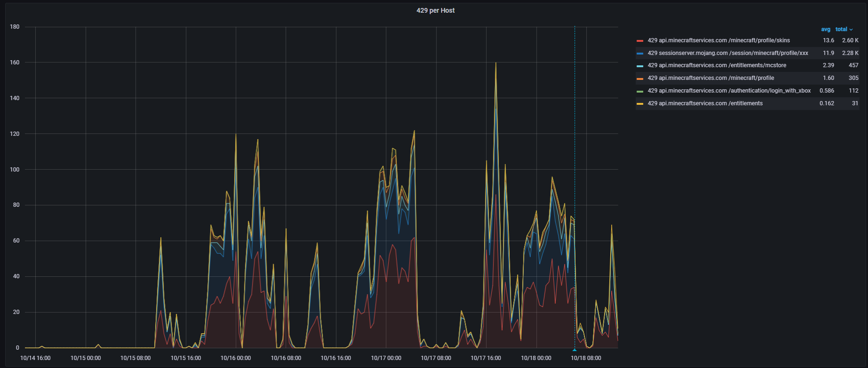Select the /minecraft/profile legend entry text

click(710, 78)
